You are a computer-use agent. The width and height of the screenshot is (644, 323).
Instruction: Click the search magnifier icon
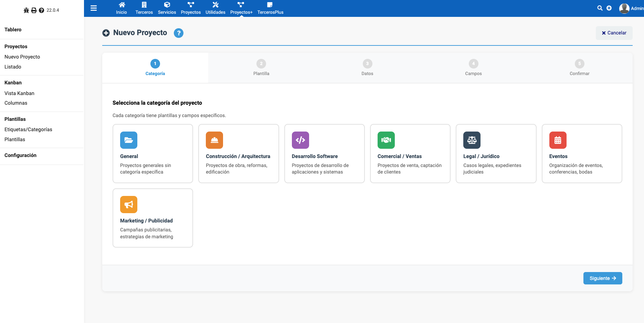(600, 8)
